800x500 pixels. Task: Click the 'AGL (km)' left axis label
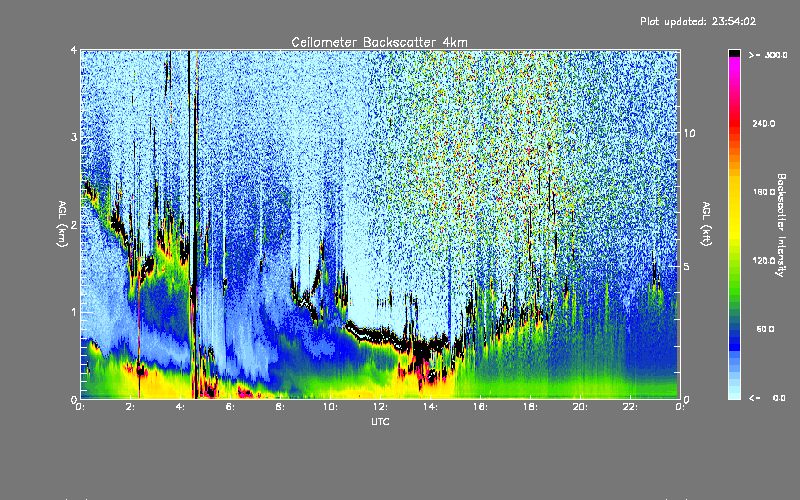pos(63,224)
